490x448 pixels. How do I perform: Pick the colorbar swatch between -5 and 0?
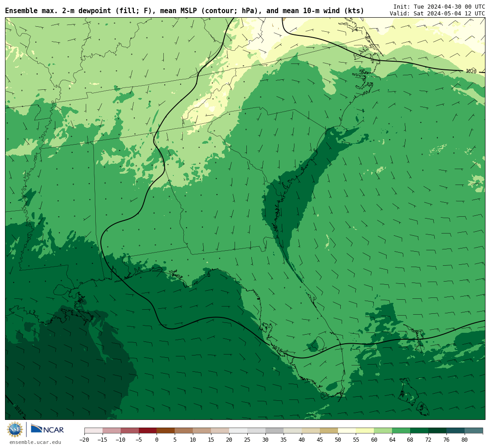tap(148, 431)
